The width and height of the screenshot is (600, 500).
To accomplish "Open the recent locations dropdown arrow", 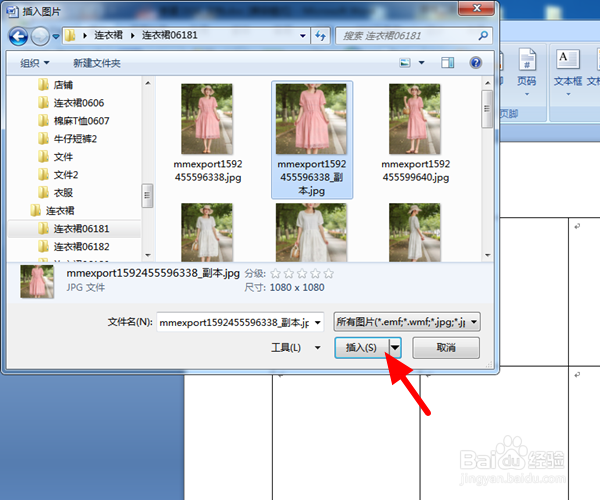I will point(56,37).
